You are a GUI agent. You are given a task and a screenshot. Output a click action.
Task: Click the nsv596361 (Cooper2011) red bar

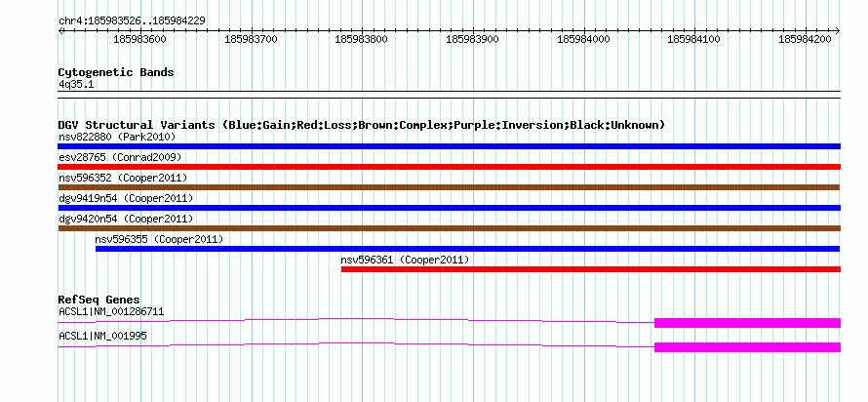click(591, 269)
